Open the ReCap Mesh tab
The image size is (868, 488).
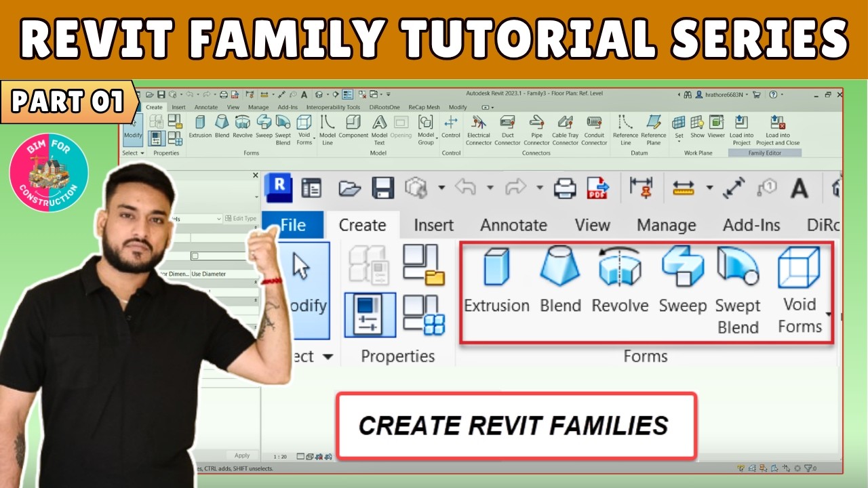(x=424, y=107)
